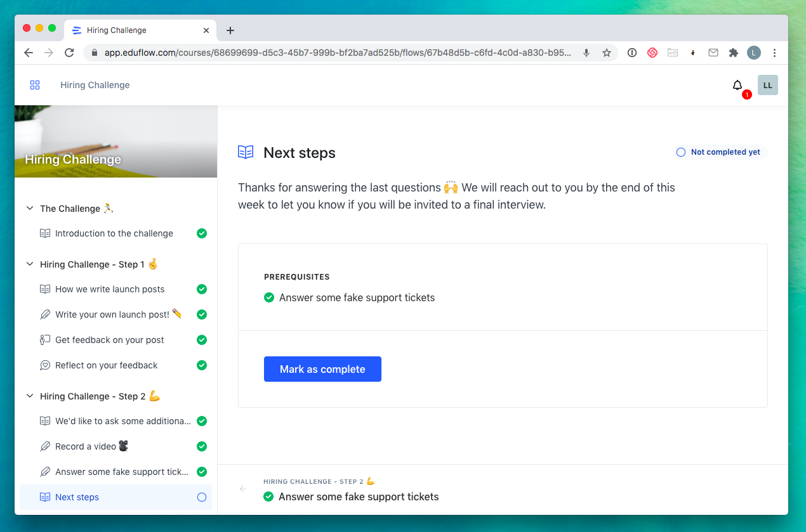Click the green check for Introduction to the challenge
806x532 pixels.
tap(202, 233)
